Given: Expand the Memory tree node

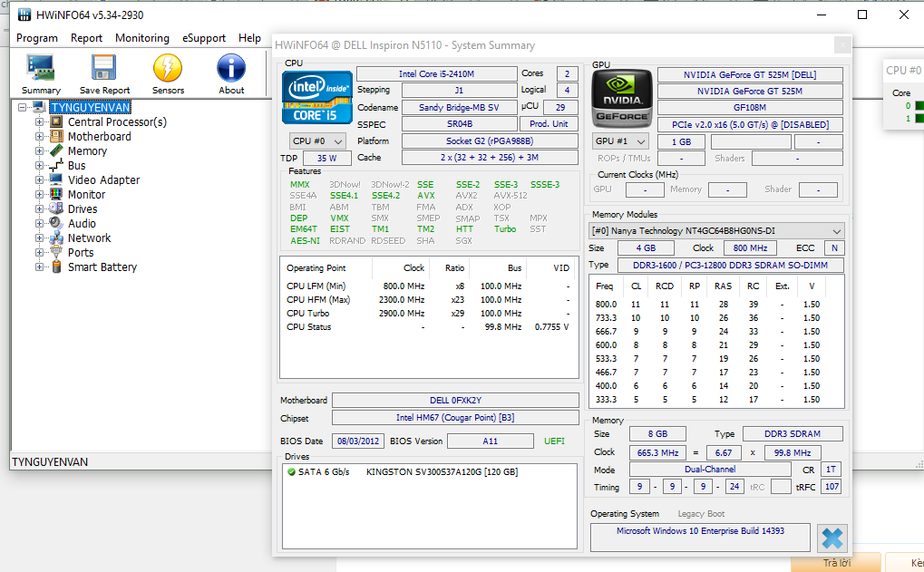Looking at the screenshot, I should pos(39,150).
